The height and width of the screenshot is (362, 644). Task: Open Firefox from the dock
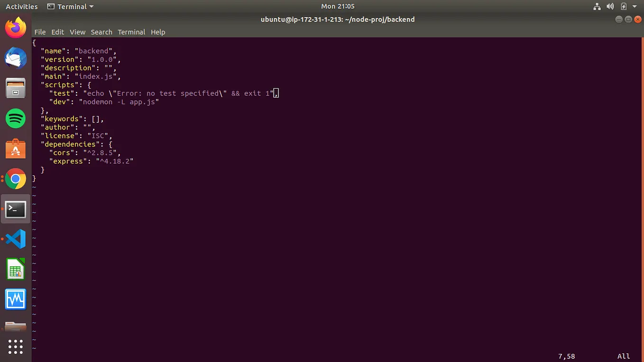pyautogui.click(x=16, y=27)
